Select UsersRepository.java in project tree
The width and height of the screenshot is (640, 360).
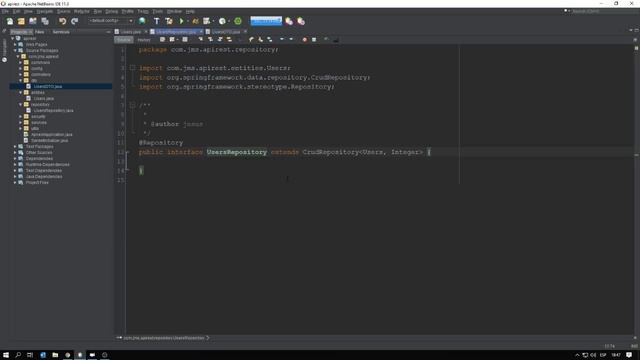coord(53,111)
